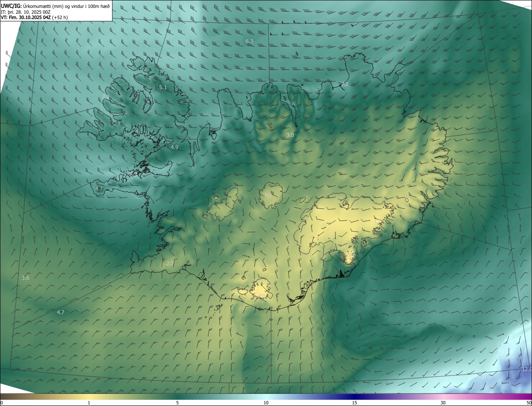Select the 3.6 value at the western edge
Viewport: 532px width, 406px height.
click(x=25, y=278)
